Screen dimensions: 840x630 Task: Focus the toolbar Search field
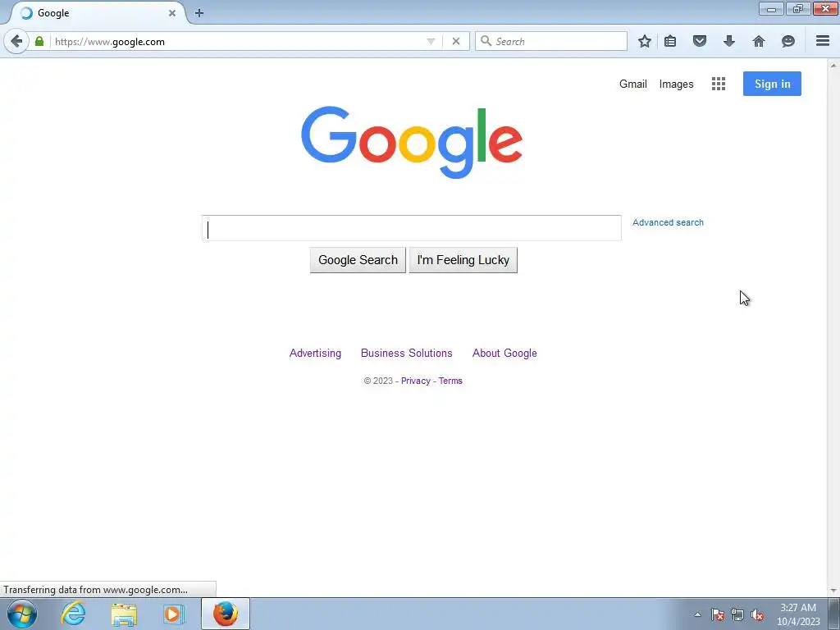click(550, 41)
